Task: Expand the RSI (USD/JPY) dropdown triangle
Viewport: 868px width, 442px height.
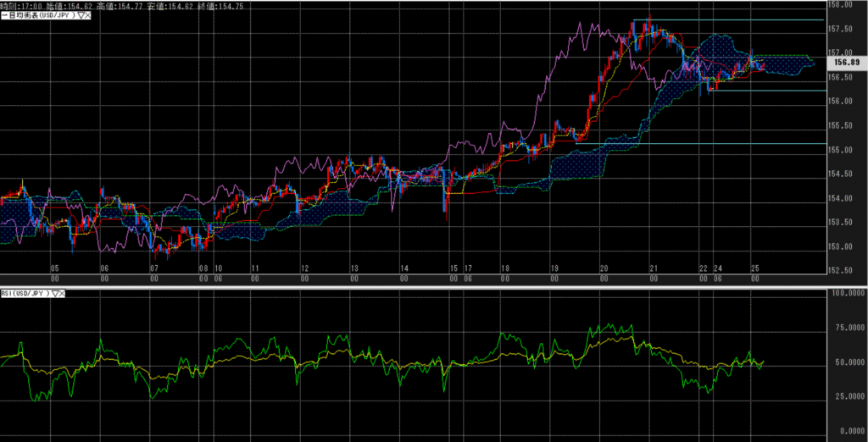Action: pyautogui.click(x=56, y=294)
